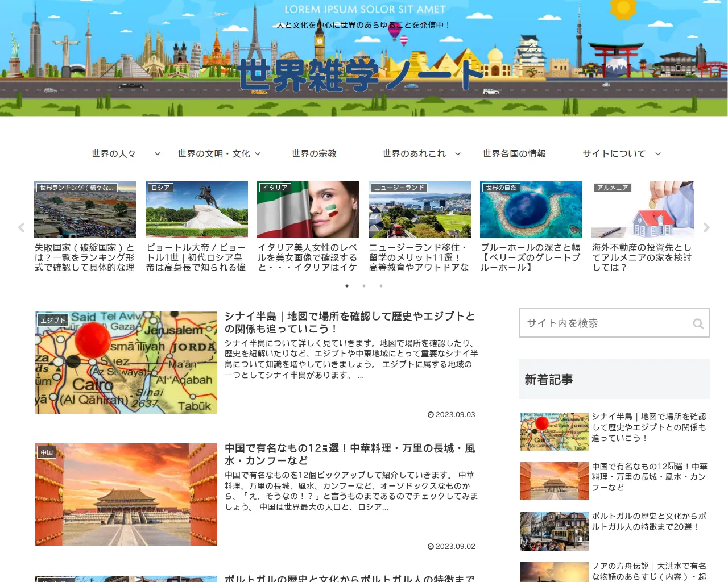Open ニュージーランド移住 carousel article title
Screen dimensions: 728x582
tap(419, 257)
